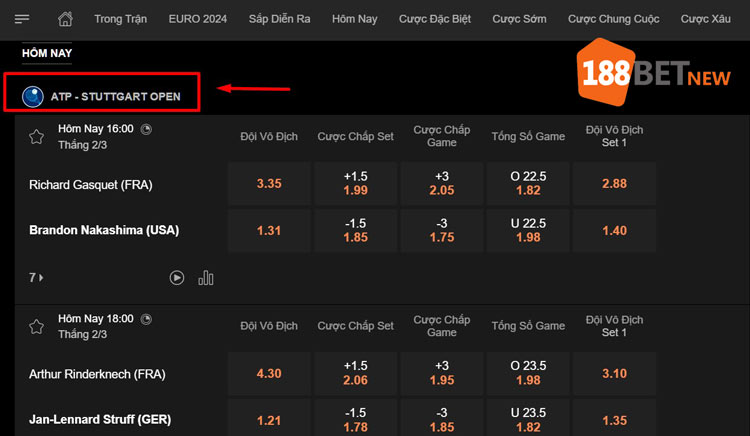Select the HÔM NAY section heading

(47, 53)
